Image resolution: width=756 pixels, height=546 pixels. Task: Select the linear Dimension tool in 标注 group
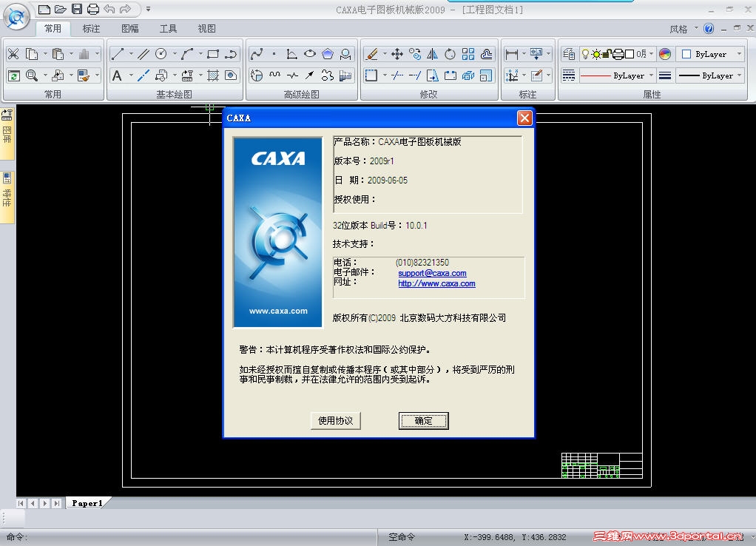512,54
